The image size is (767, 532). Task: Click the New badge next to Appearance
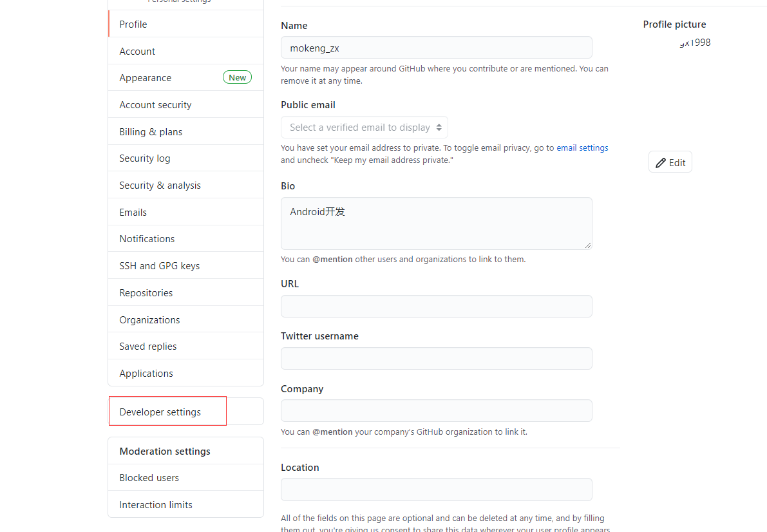pos(237,77)
